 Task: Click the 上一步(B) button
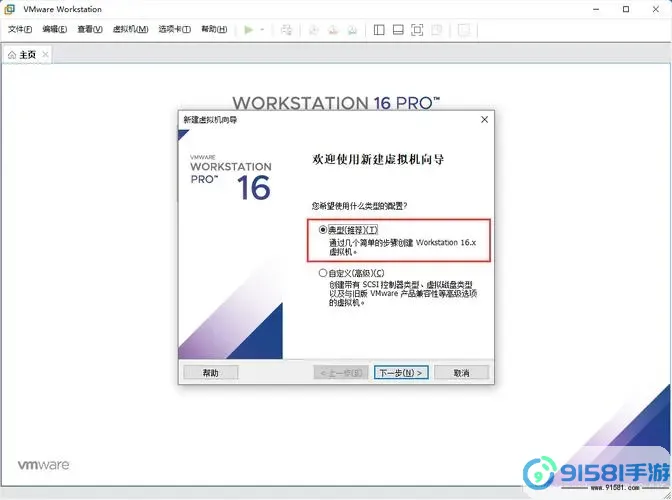coord(341,373)
